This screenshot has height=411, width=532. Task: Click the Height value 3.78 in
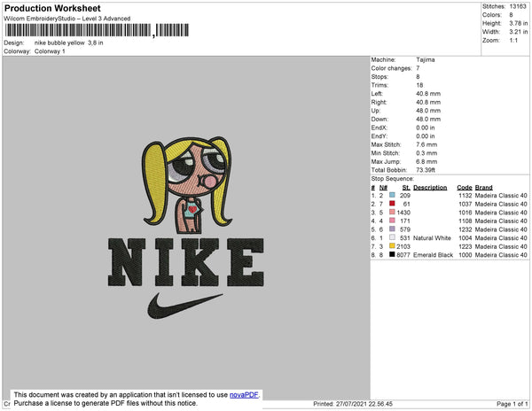[519, 23]
